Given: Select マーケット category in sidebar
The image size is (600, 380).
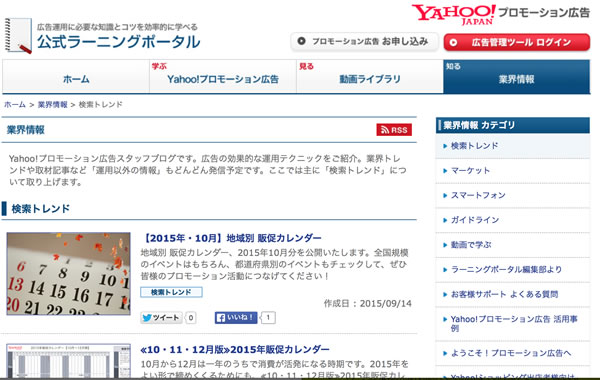Looking at the screenshot, I should click(x=513, y=171).
